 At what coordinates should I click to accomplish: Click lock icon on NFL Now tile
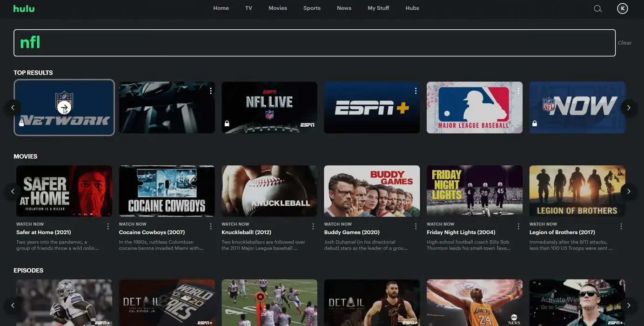point(535,123)
